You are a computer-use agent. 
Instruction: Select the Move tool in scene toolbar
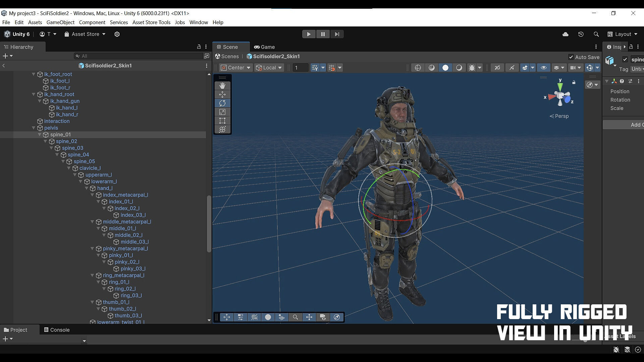[x=222, y=95]
